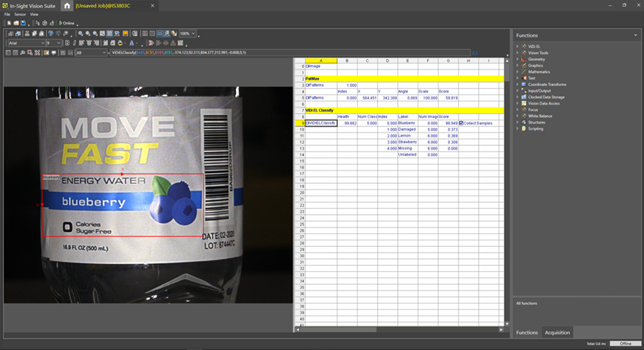Viewport: 644px width, 350px height.
Task: Toggle the Collect Samples checkbox
Action: pyautogui.click(x=462, y=123)
